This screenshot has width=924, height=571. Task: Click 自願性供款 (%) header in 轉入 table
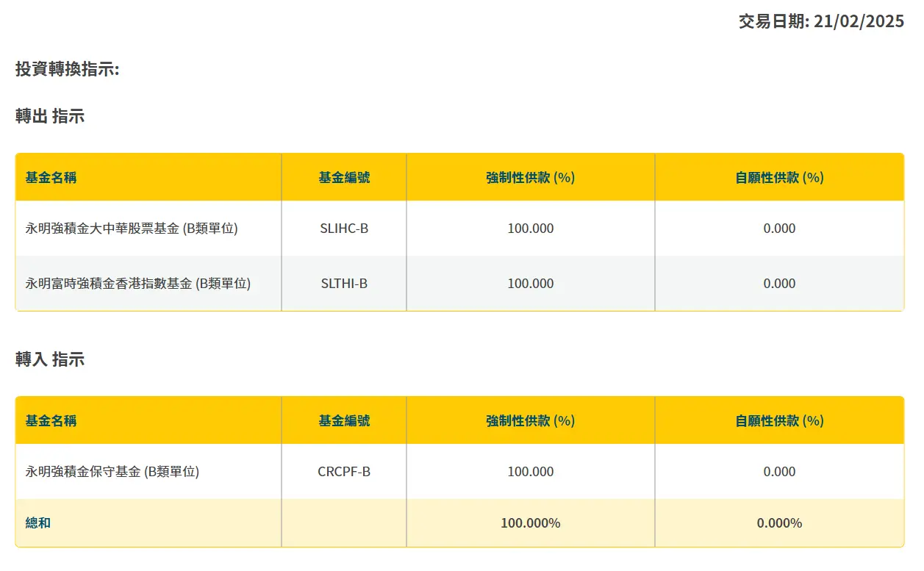click(779, 420)
